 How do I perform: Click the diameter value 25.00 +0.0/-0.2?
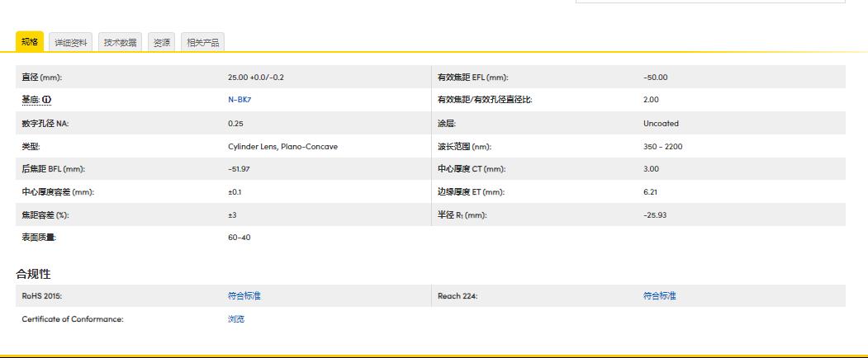coord(255,78)
